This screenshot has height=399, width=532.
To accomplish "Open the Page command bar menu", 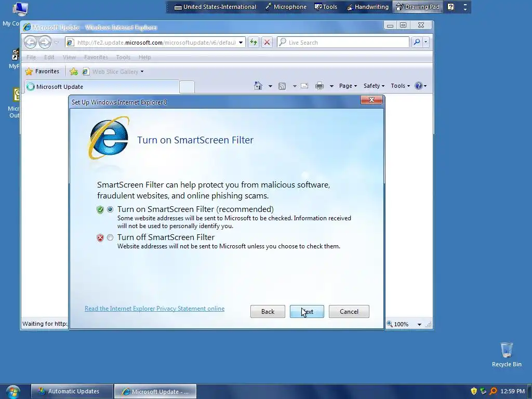I will click(x=348, y=86).
